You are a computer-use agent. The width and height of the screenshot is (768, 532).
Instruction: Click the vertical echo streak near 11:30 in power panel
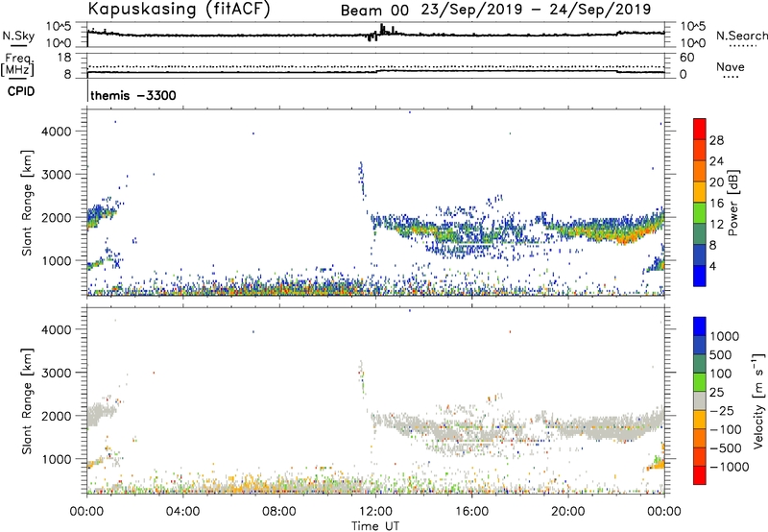click(362, 181)
